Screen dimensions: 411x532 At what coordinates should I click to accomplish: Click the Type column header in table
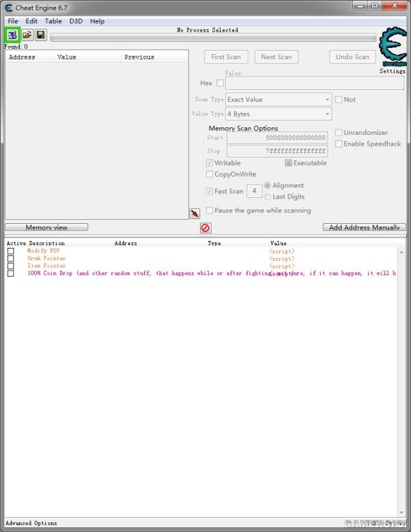(x=214, y=243)
